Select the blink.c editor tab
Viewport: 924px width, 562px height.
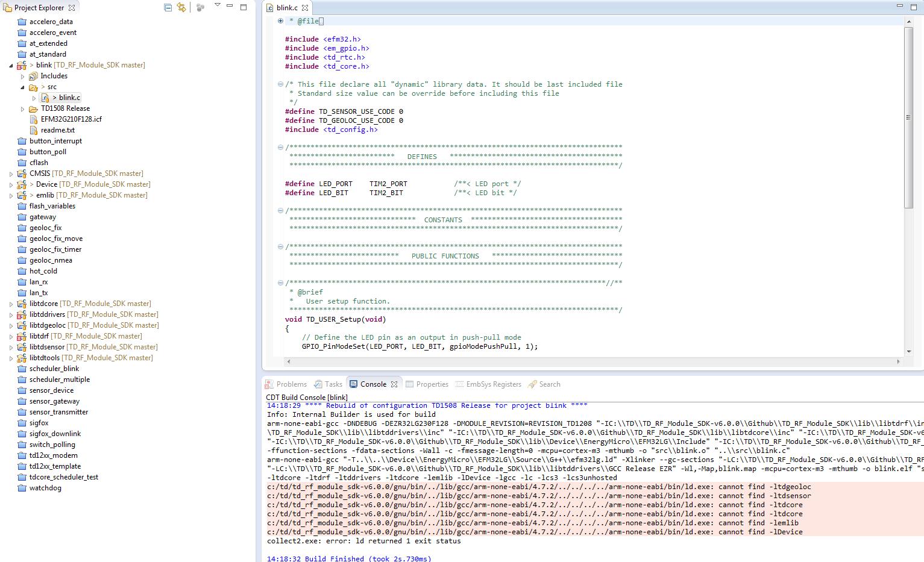287,8
